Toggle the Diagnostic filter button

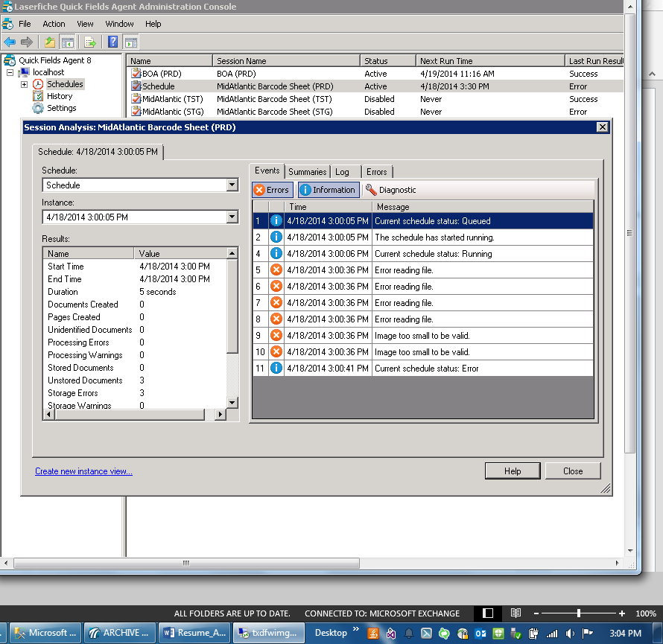[391, 190]
